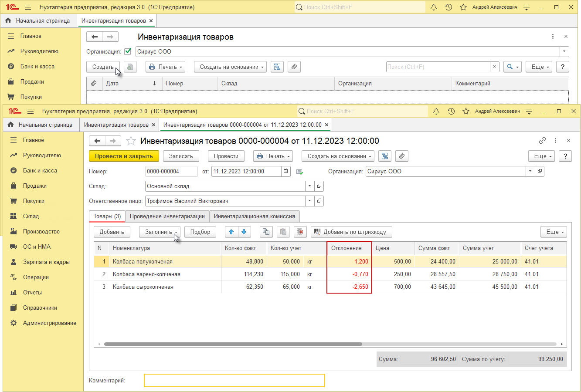The height and width of the screenshot is (392, 581).
Task: Open document structure icon in front toolbar
Action: pyautogui.click(x=384, y=156)
